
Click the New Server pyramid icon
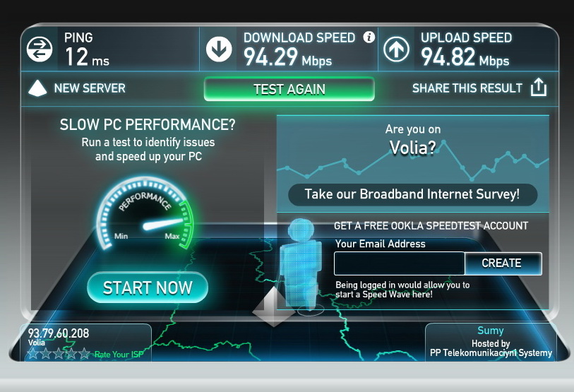point(37,88)
